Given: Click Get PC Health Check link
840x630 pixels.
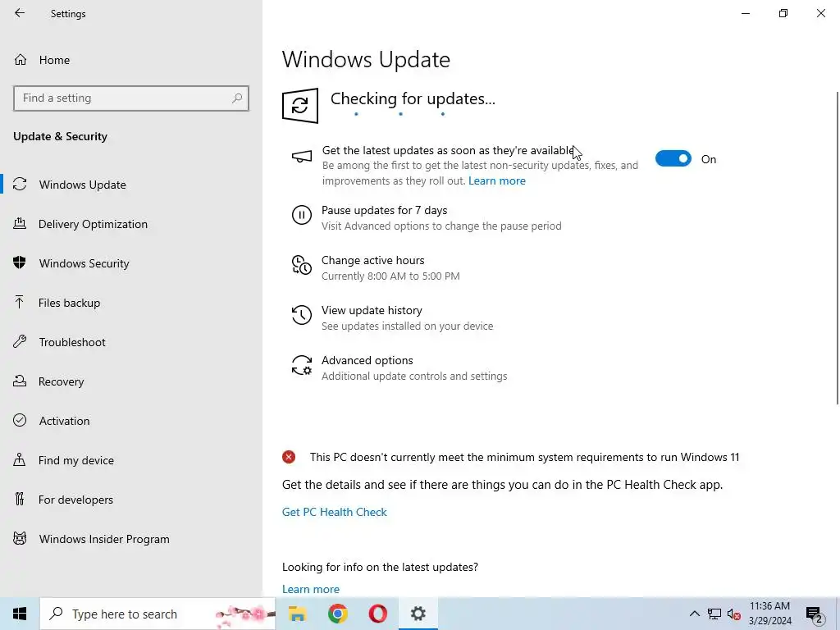Looking at the screenshot, I should coord(335,512).
